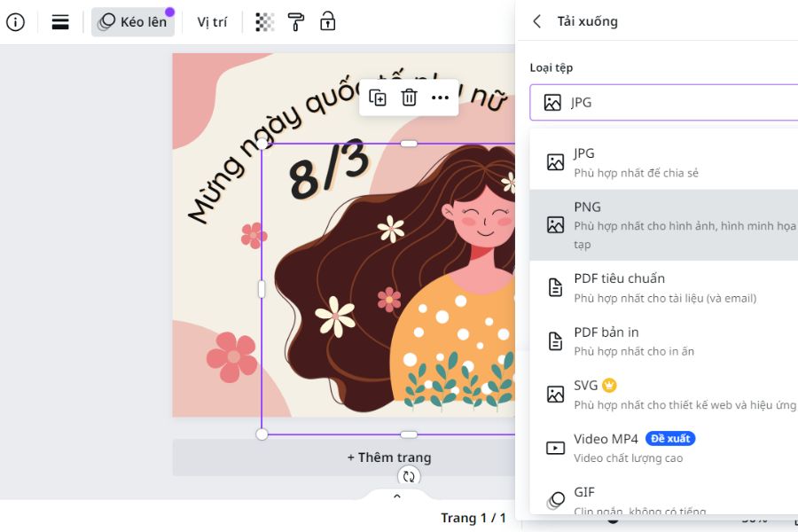Delete element with trash icon
798x532 pixels.
[409, 98]
